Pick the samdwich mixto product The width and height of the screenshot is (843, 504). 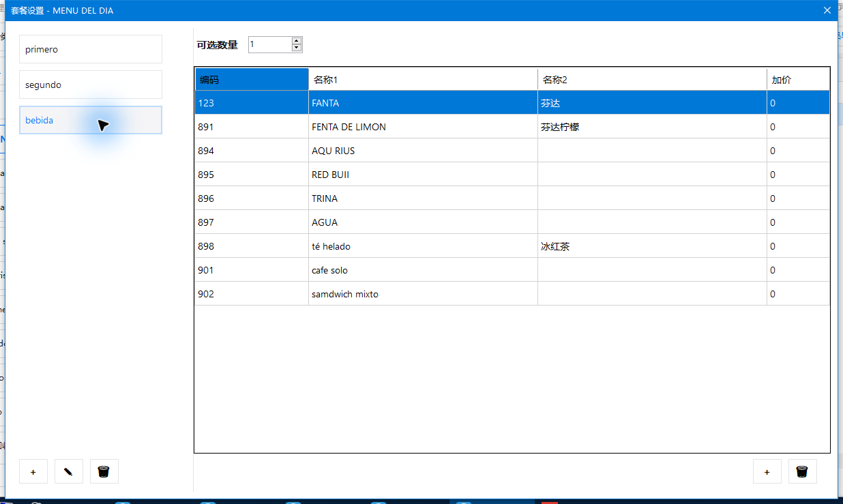(x=423, y=294)
